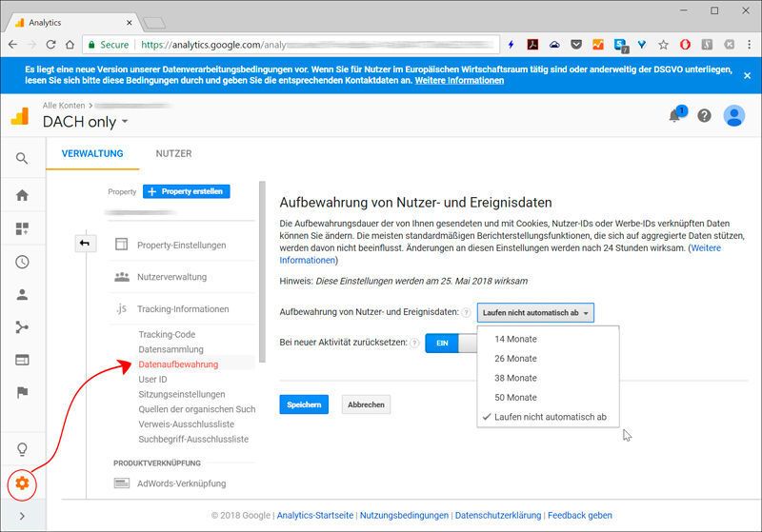Select 26 Monate option
The height and width of the screenshot is (532, 762).
[549, 358]
